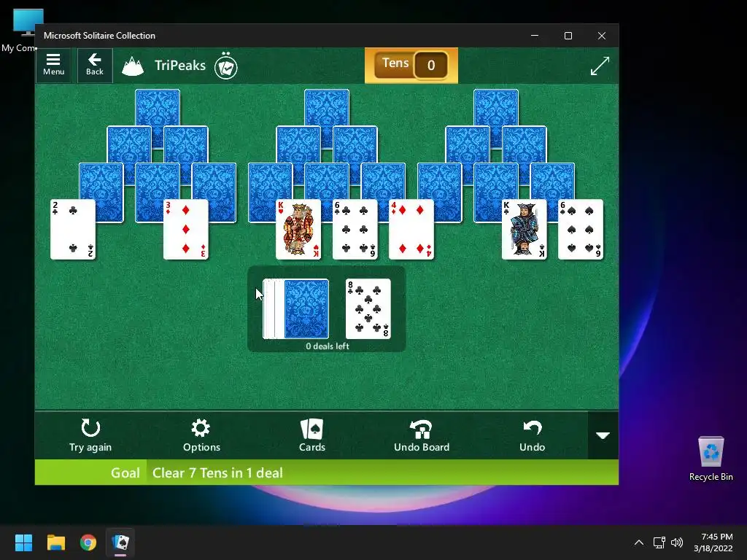Play the 6 of spades card

coord(581,230)
